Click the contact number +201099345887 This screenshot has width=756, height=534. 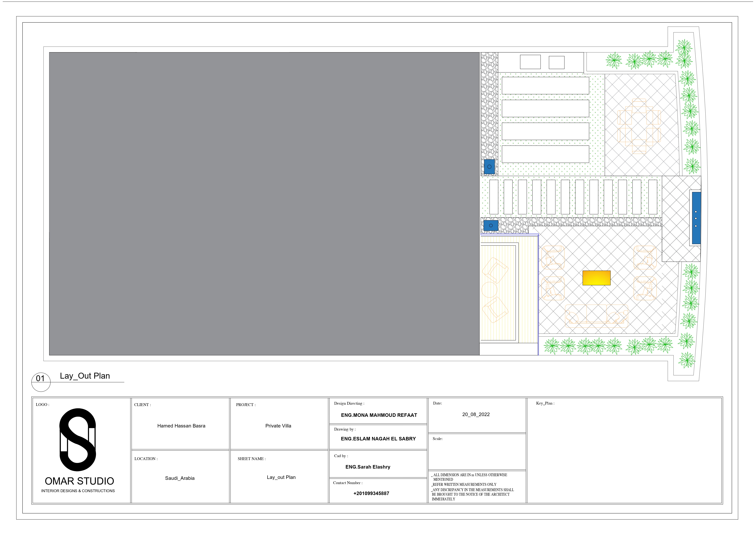[x=371, y=493]
